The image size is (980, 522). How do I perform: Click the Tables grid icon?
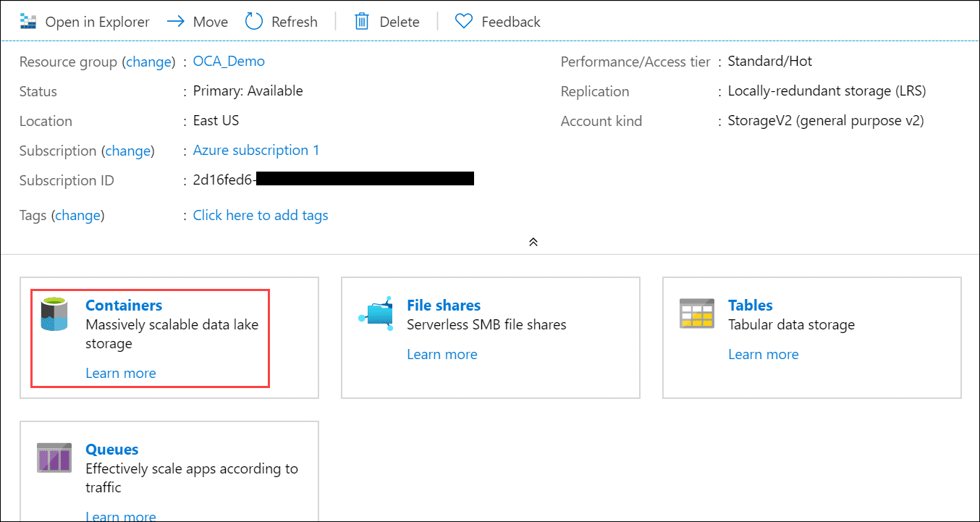(697, 313)
